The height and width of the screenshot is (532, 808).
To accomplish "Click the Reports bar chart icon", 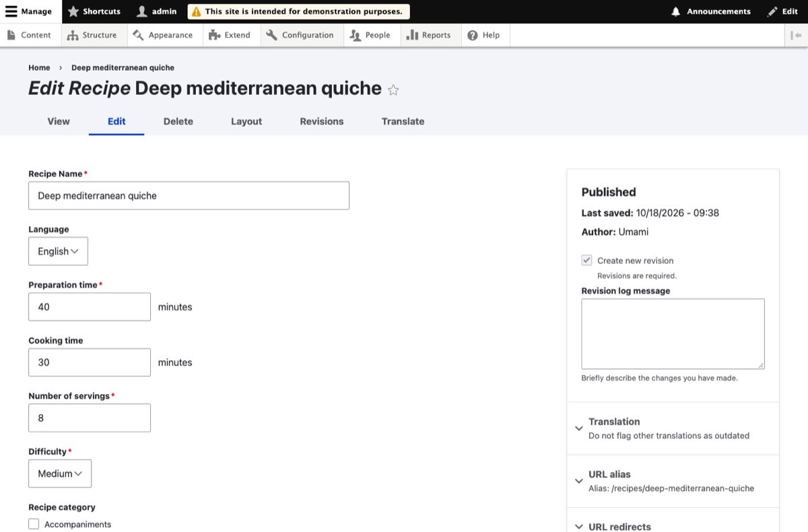I will [412, 35].
